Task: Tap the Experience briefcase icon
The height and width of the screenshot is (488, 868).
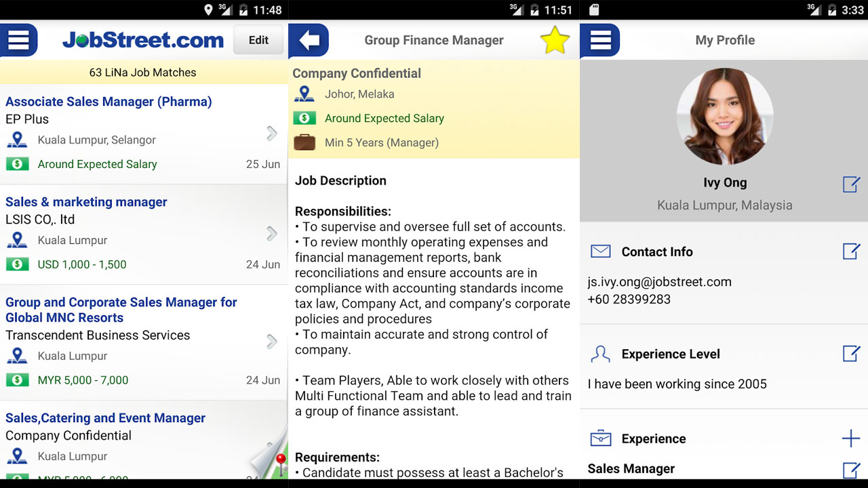Action: pos(601,439)
